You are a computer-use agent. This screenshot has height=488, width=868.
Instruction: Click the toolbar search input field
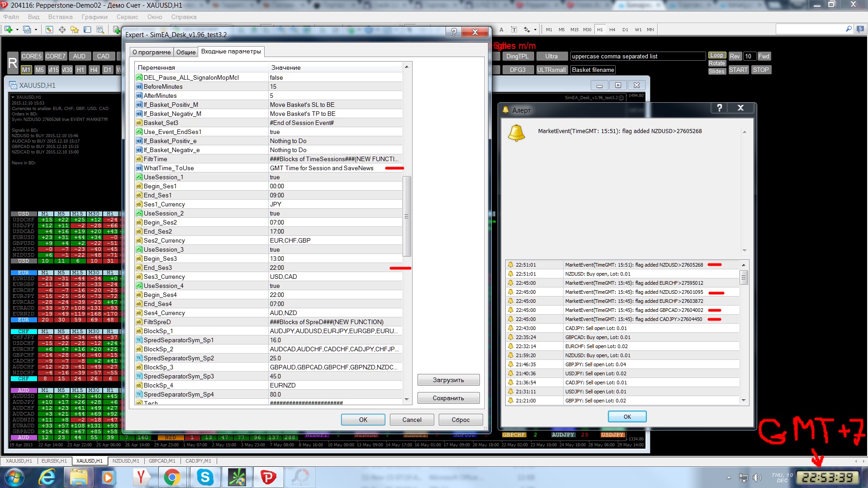click(811, 29)
